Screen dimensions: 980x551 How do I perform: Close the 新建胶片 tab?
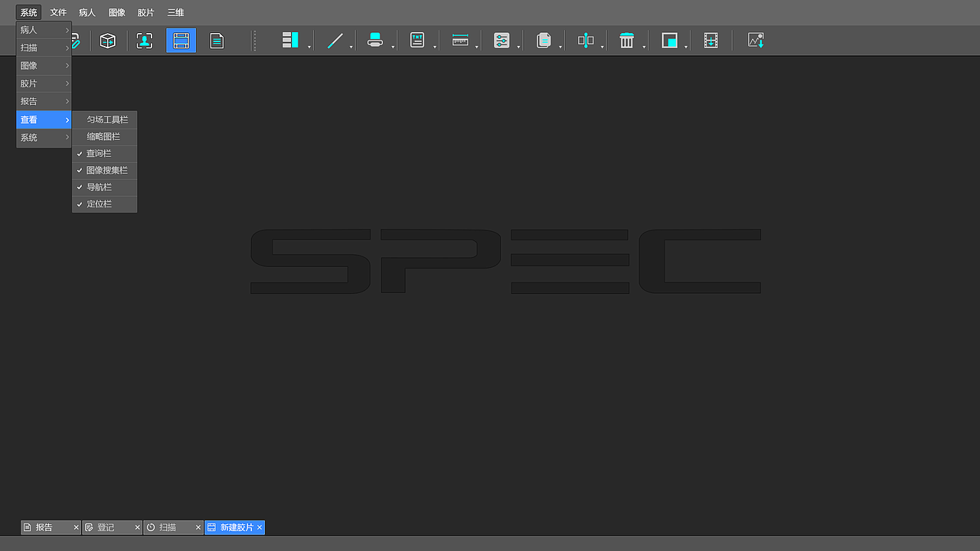click(x=260, y=527)
